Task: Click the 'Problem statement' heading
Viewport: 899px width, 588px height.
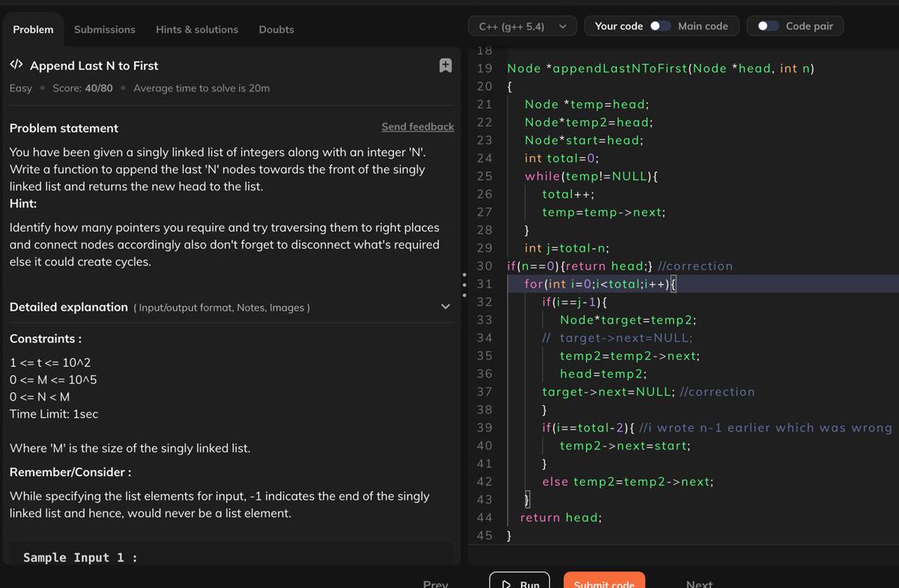Action: point(64,128)
